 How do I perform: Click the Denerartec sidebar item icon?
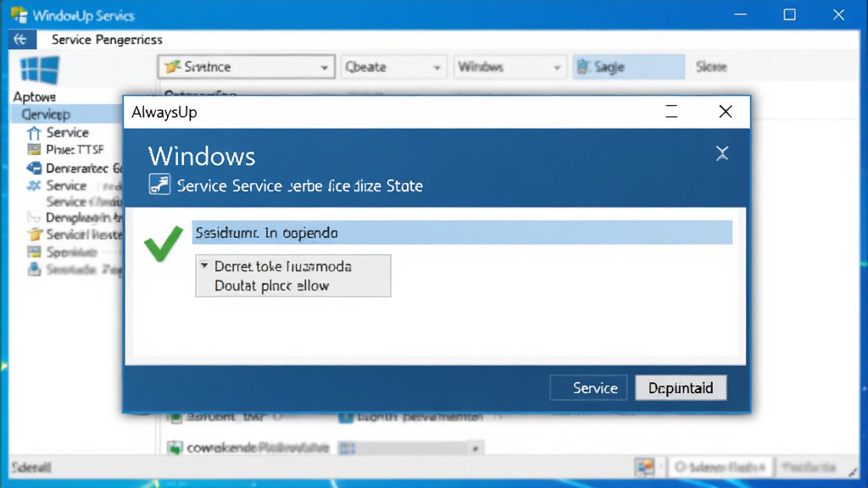[34, 169]
